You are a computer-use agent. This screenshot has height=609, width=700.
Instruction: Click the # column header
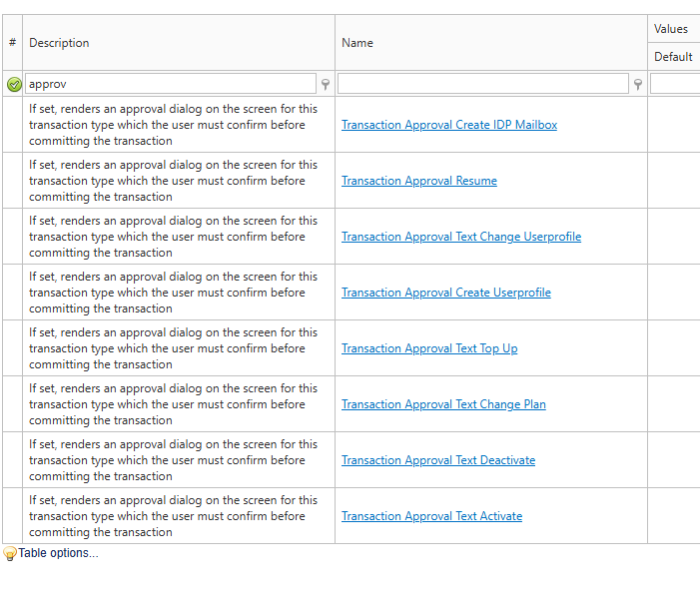[x=12, y=43]
